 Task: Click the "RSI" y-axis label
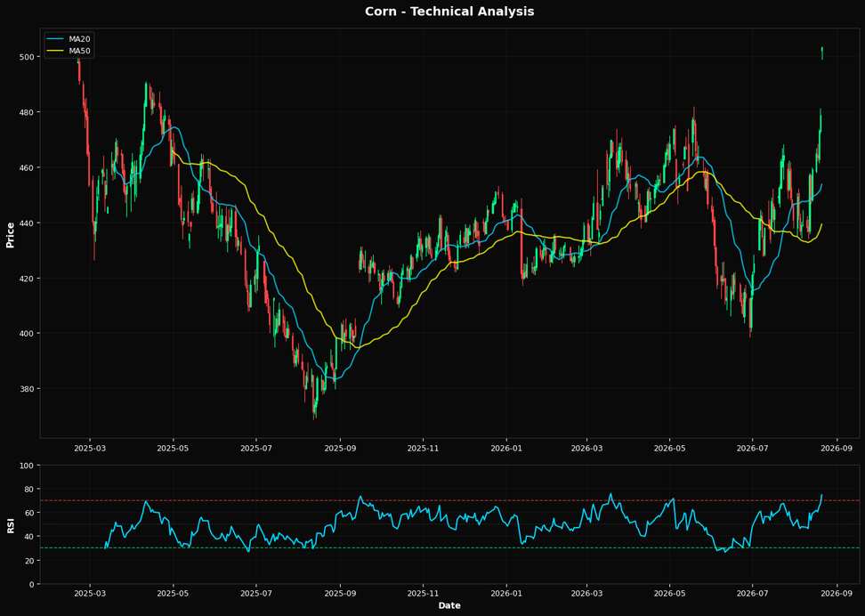[x=10, y=524]
